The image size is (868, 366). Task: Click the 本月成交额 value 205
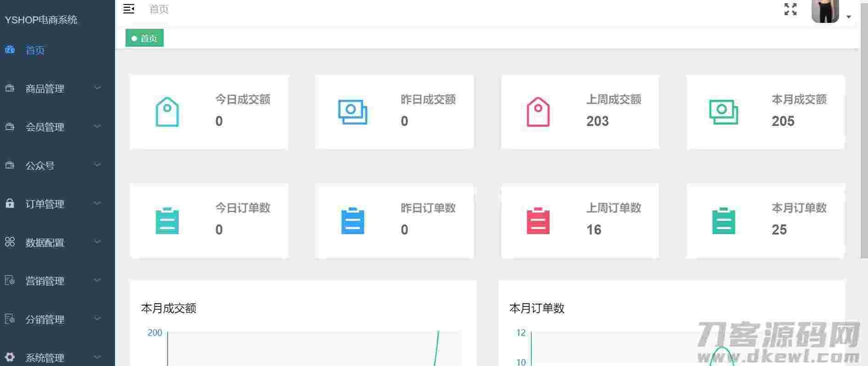(783, 121)
